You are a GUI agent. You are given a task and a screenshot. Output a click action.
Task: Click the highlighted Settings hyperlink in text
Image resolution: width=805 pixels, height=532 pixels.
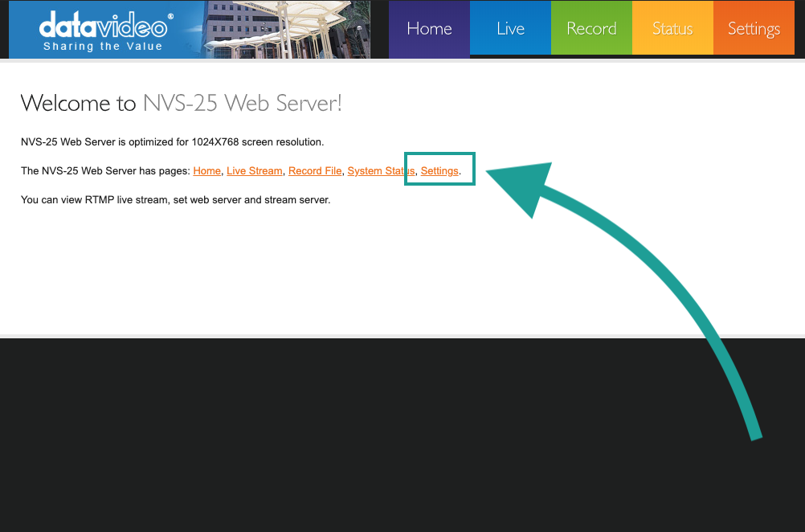tap(439, 171)
